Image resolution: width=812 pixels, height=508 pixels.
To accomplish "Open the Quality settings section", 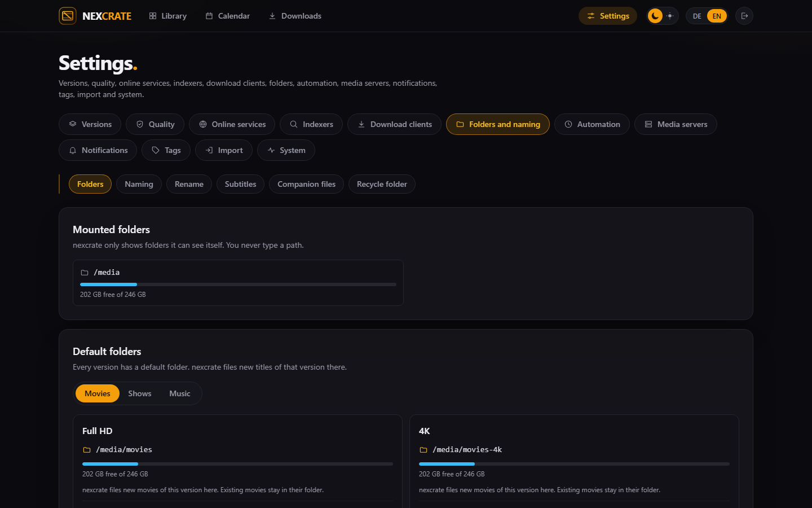I will pyautogui.click(x=155, y=124).
